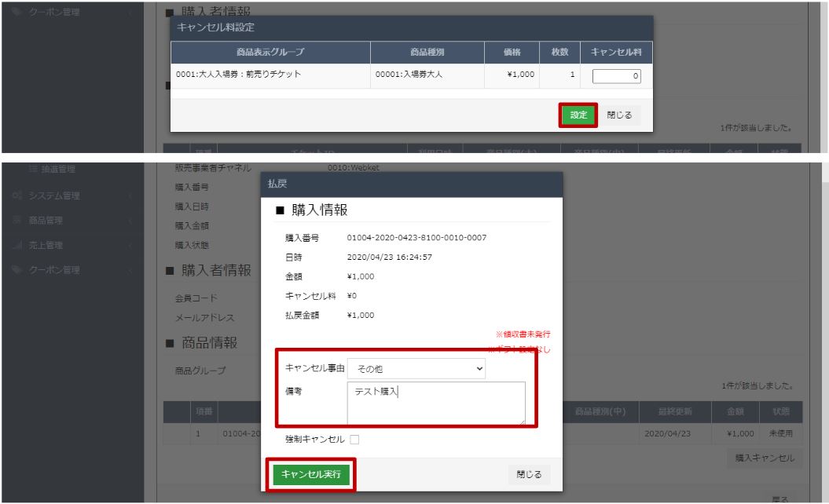
Task: Click the キャンセル料 amount input field
Action: tap(617, 75)
